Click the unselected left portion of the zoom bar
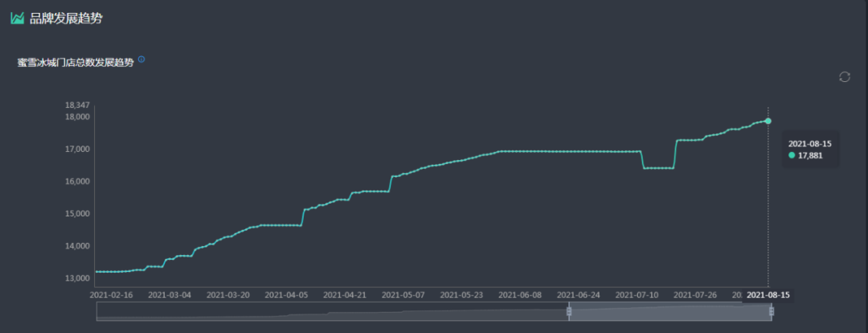868x333 pixels. (332, 312)
